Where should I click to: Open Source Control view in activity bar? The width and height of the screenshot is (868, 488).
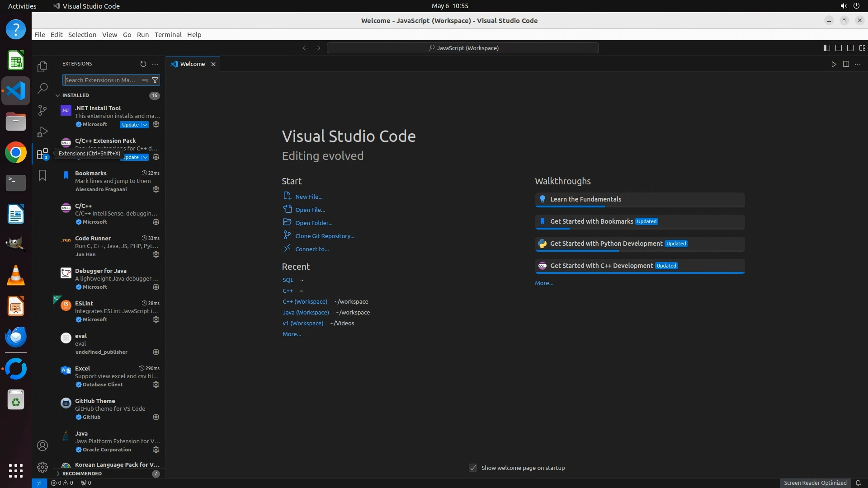click(42, 110)
